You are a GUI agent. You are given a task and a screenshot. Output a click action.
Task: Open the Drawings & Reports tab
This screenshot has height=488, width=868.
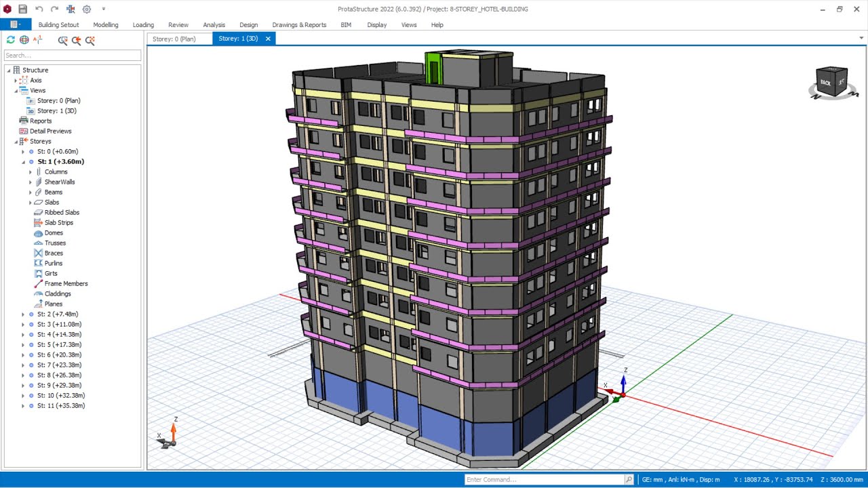point(299,24)
